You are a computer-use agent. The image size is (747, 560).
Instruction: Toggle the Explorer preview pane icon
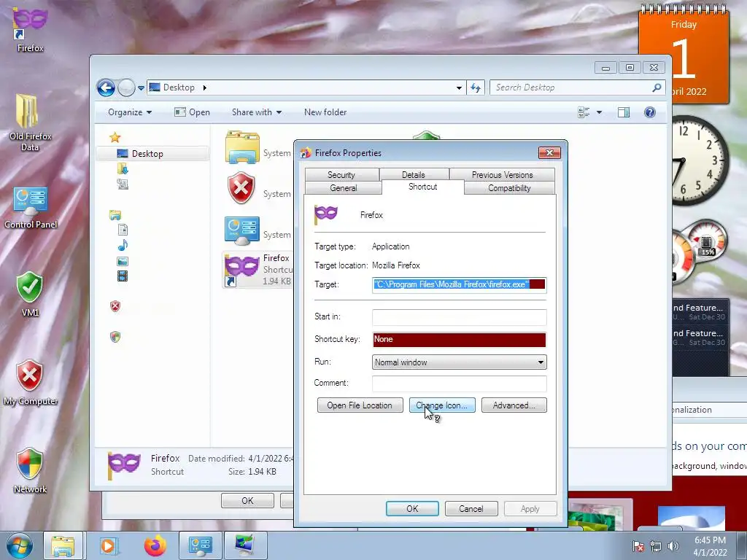tap(623, 112)
